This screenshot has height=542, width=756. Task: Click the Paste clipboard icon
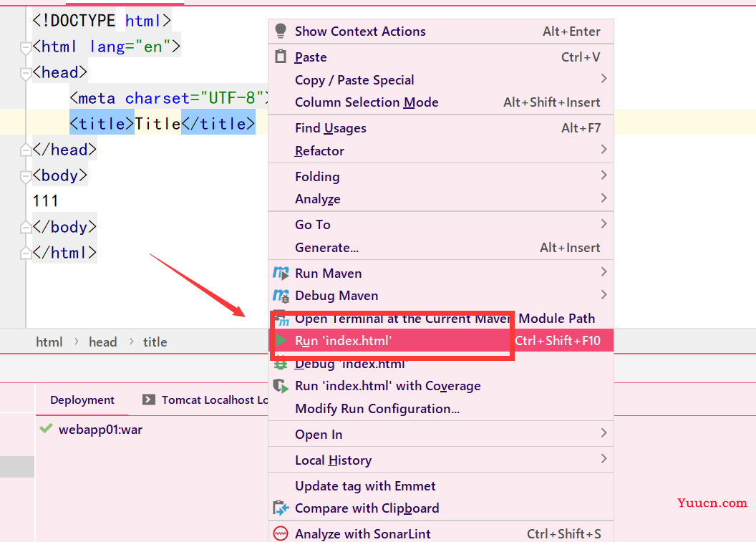(280, 57)
